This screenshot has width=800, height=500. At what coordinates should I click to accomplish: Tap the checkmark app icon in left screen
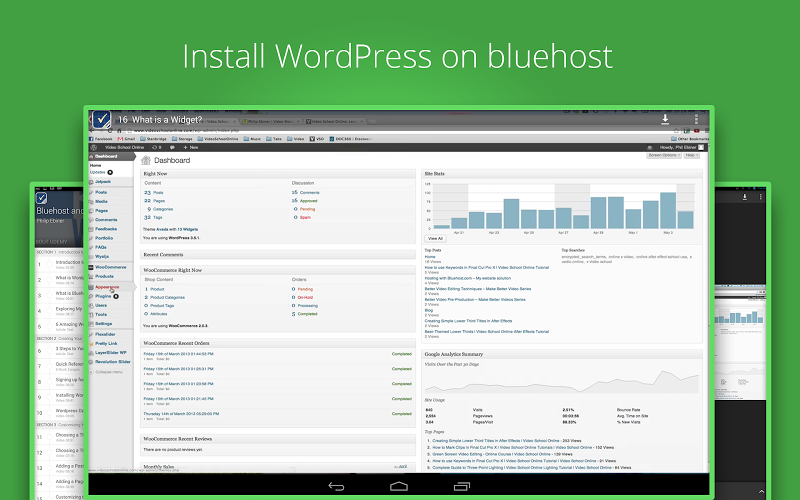(x=42, y=198)
